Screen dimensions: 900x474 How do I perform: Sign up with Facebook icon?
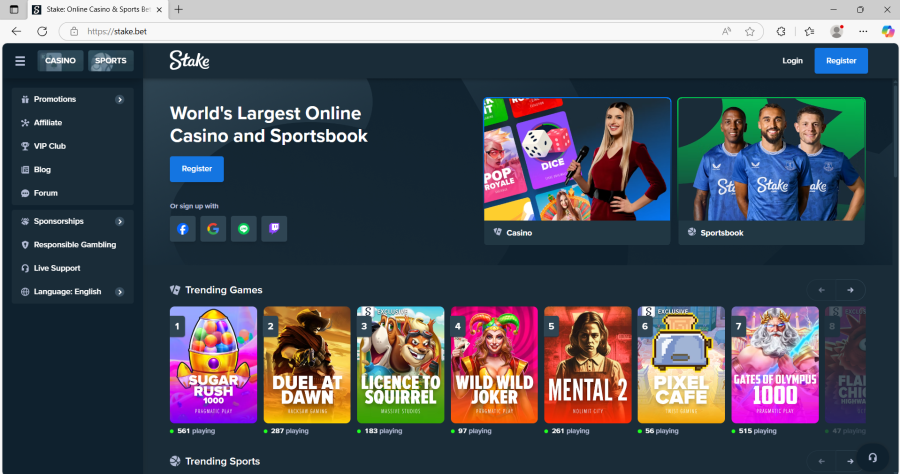(x=183, y=229)
